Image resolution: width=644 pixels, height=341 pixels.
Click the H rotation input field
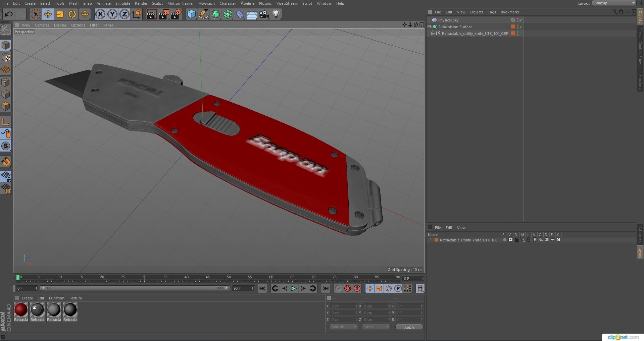click(x=409, y=306)
